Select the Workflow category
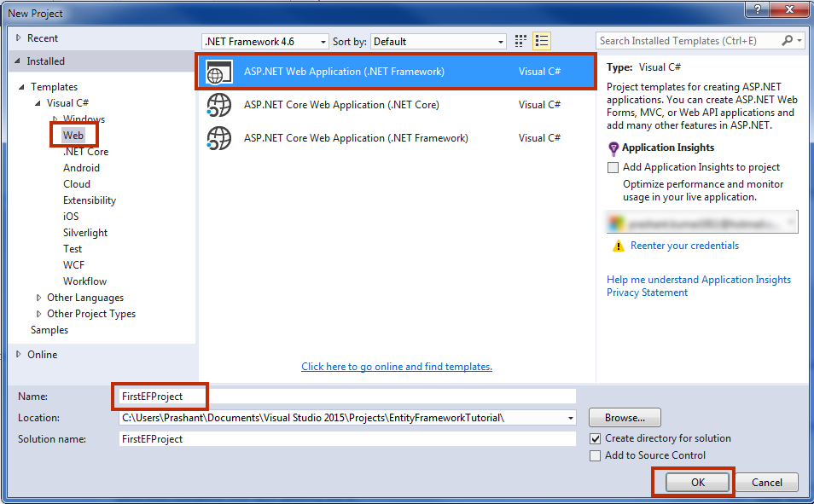This screenshot has width=814, height=504. [85, 281]
